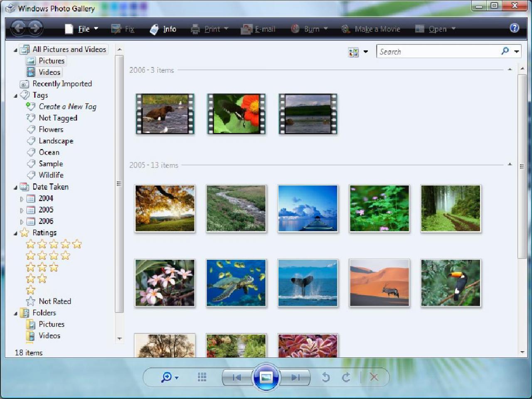Filter by three star rating
The width and height of the screenshot is (532, 399).
42,267
